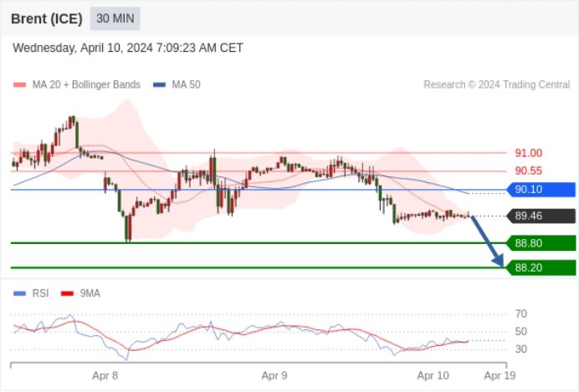579x392 pixels.
Task: Click the blue MA 50 legend swatch
Action: point(159,84)
